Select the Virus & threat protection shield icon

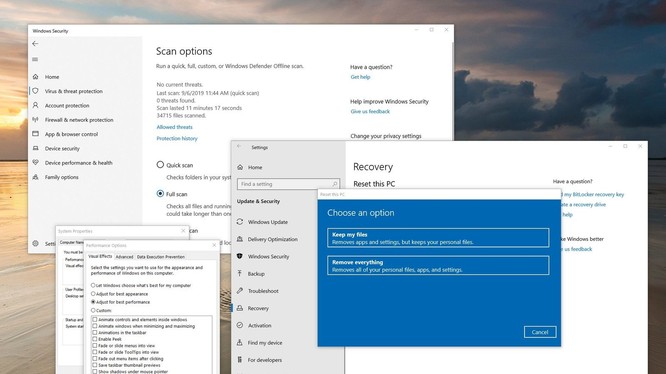(x=36, y=91)
